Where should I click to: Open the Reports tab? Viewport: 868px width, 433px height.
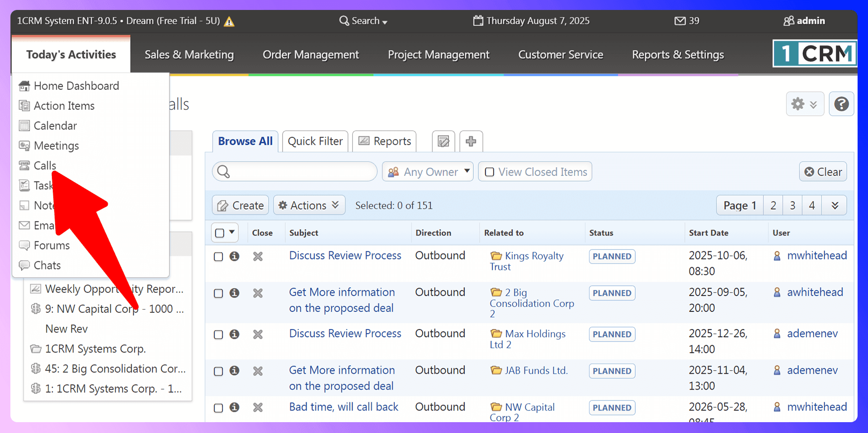pos(385,141)
